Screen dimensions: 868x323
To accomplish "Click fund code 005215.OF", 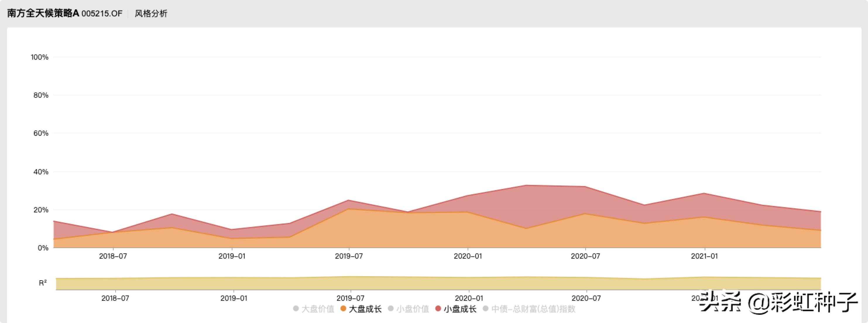I will [102, 13].
